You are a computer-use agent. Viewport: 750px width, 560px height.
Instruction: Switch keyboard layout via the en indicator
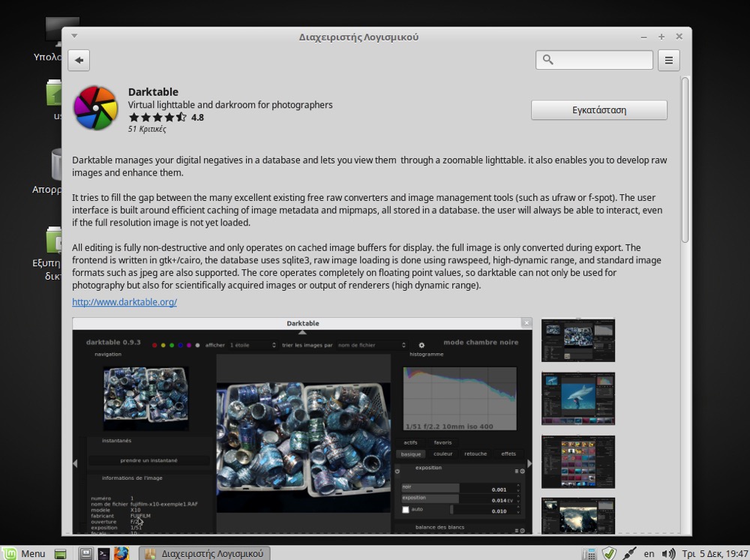point(649,554)
